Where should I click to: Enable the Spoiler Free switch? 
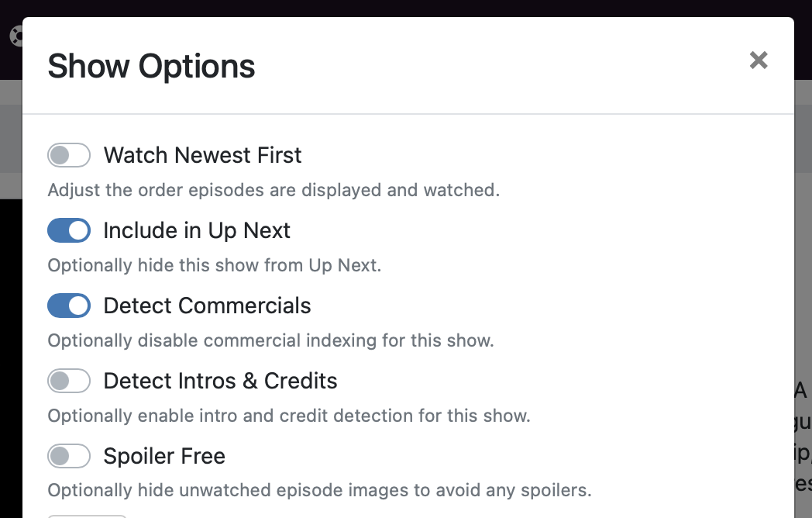pos(69,456)
